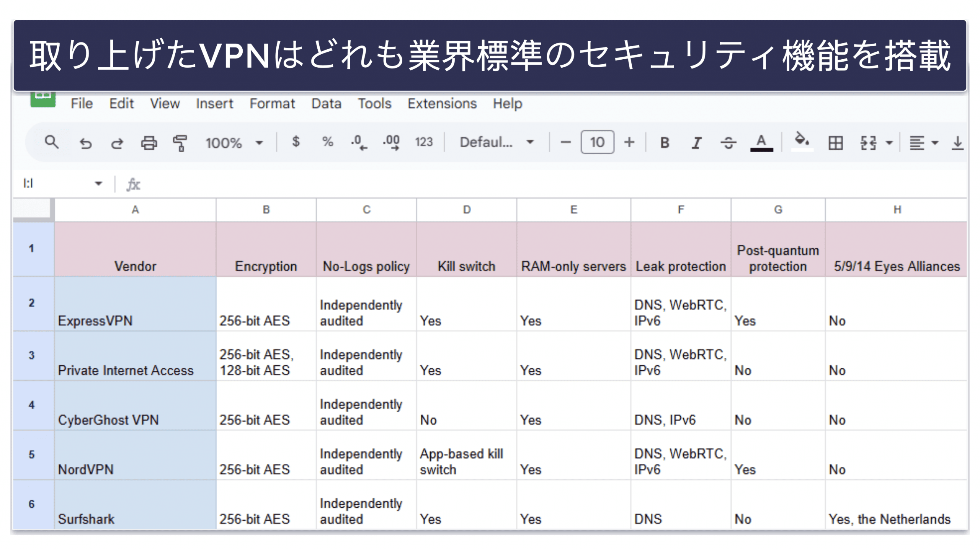This screenshot has height=549, width=980.
Task: Open the text color picker
Action: 761,142
